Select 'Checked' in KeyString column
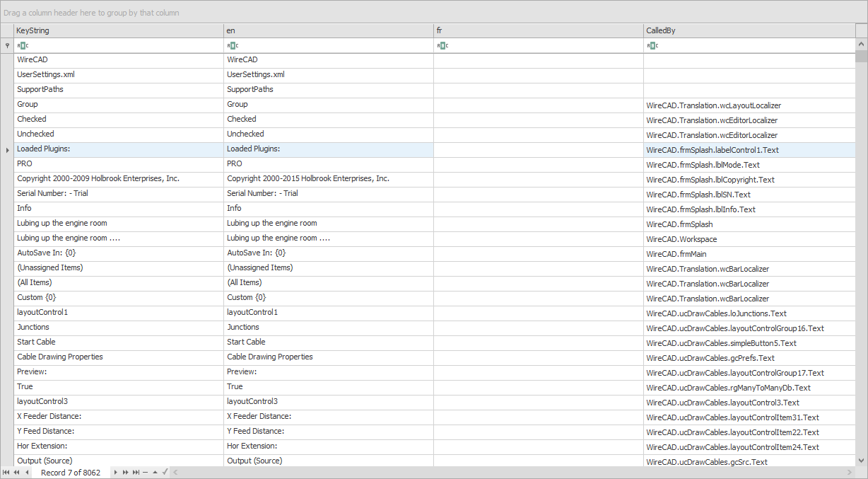 [119, 120]
